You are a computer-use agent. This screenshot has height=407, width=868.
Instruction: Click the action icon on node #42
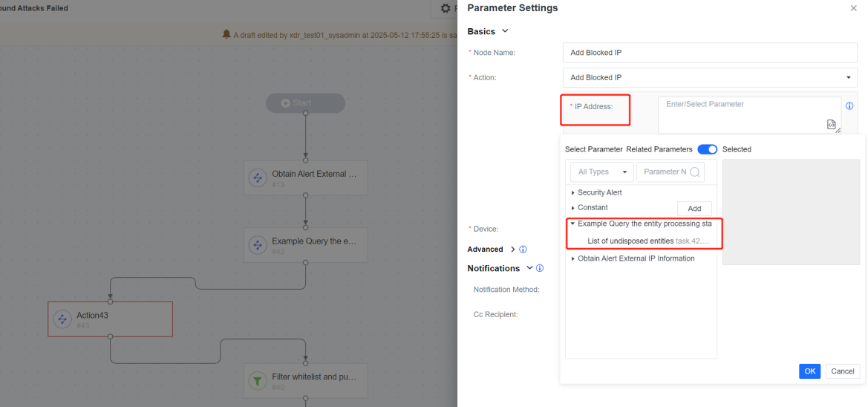coord(258,245)
